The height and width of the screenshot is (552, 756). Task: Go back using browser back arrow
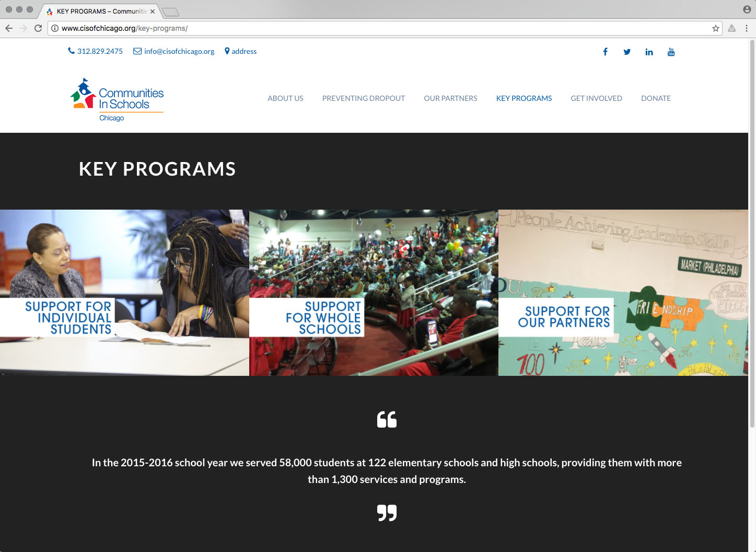[x=9, y=28]
